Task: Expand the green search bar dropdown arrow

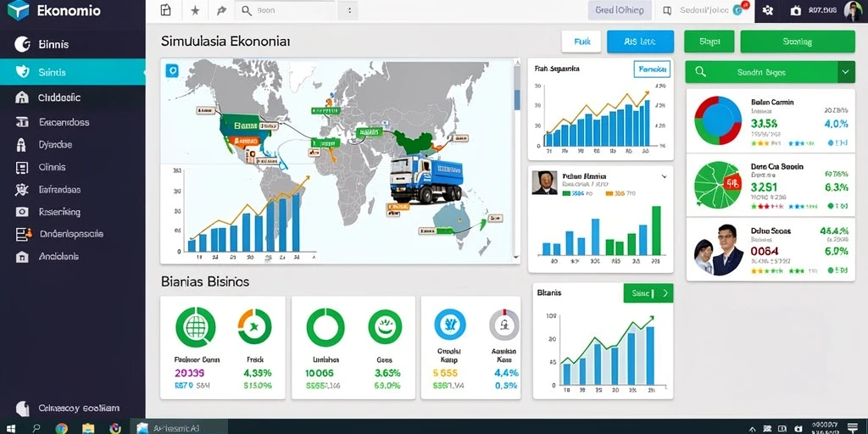Action: click(846, 72)
